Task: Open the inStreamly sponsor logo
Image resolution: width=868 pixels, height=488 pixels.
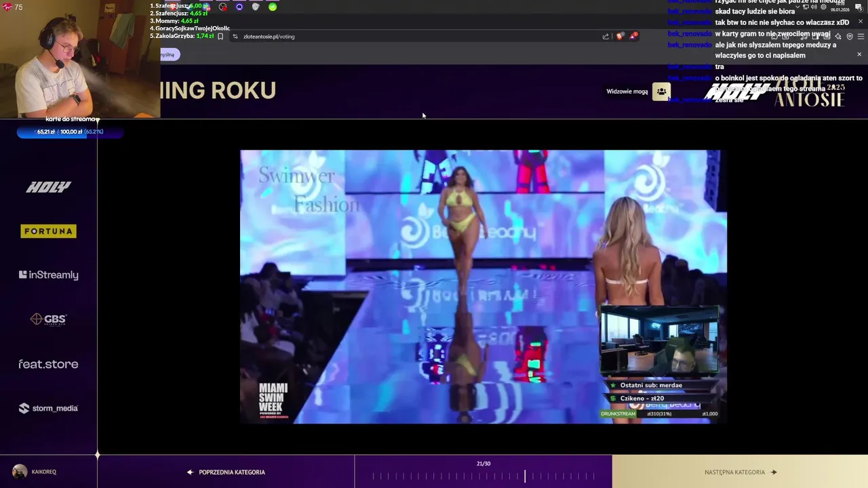Action: click(48, 274)
